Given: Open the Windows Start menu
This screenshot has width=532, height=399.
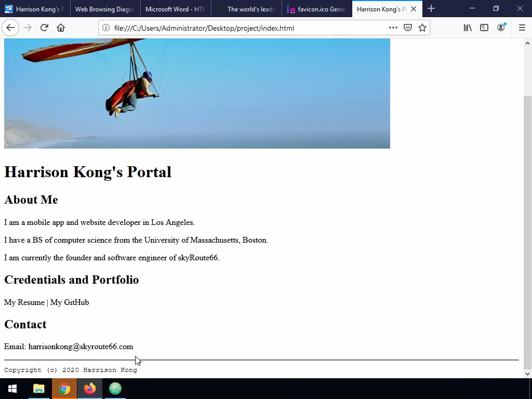Looking at the screenshot, I should [x=12, y=389].
